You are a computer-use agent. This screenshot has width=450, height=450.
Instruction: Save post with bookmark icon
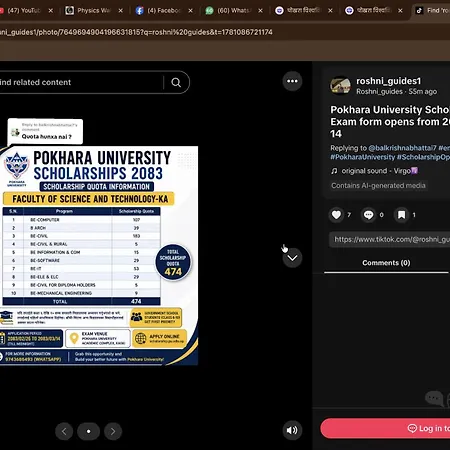401,215
